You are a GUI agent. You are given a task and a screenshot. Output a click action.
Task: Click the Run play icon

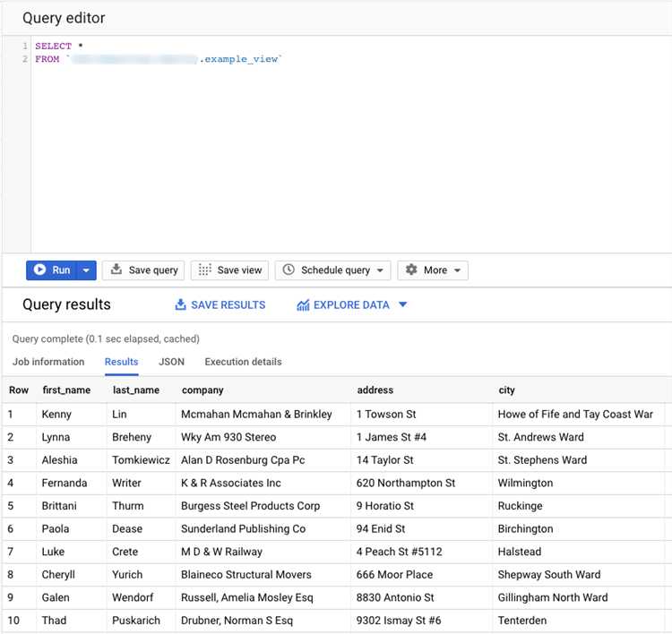pos(39,270)
